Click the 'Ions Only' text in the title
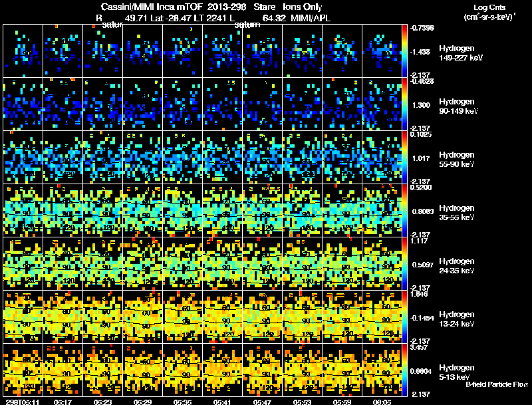 [x=303, y=7]
